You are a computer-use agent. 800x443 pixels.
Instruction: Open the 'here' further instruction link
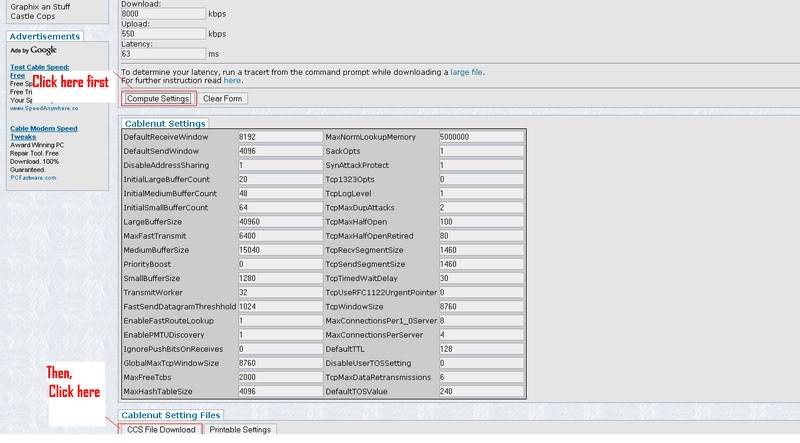(232, 80)
